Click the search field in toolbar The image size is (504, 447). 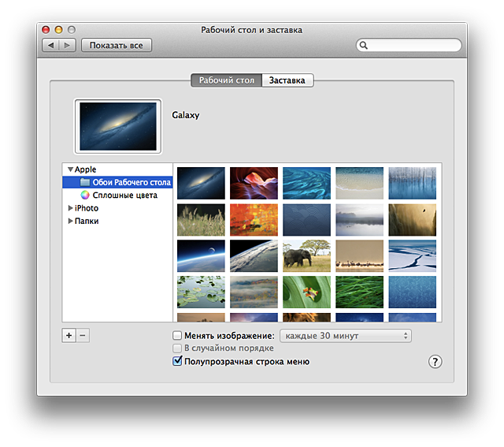click(x=409, y=46)
